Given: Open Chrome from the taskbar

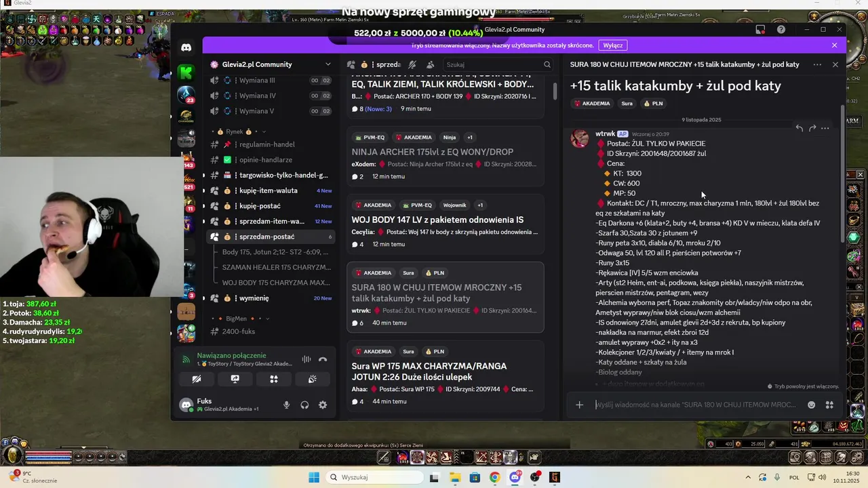Looking at the screenshot, I should click(x=494, y=477).
